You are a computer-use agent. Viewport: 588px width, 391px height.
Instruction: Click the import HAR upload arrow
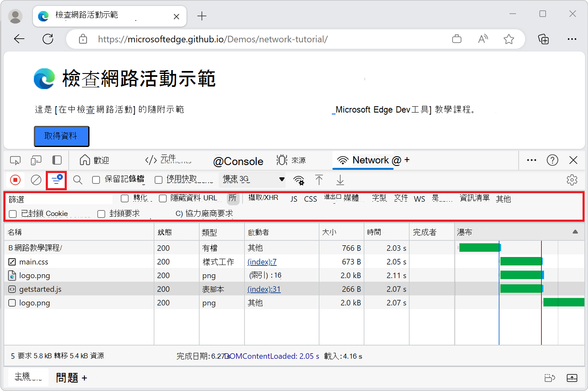click(319, 180)
